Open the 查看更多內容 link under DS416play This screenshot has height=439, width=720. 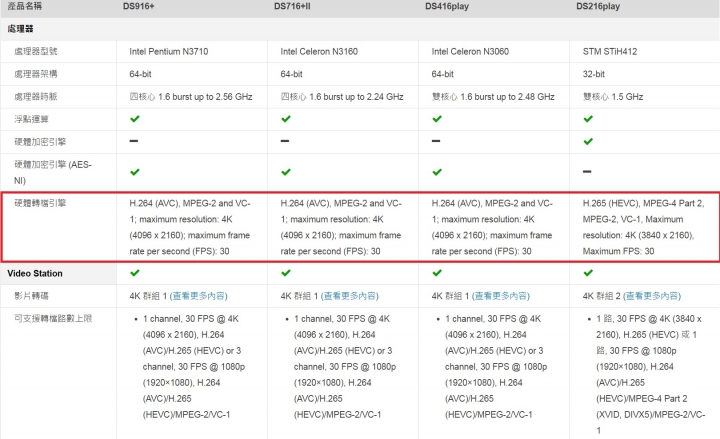point(501,296)
